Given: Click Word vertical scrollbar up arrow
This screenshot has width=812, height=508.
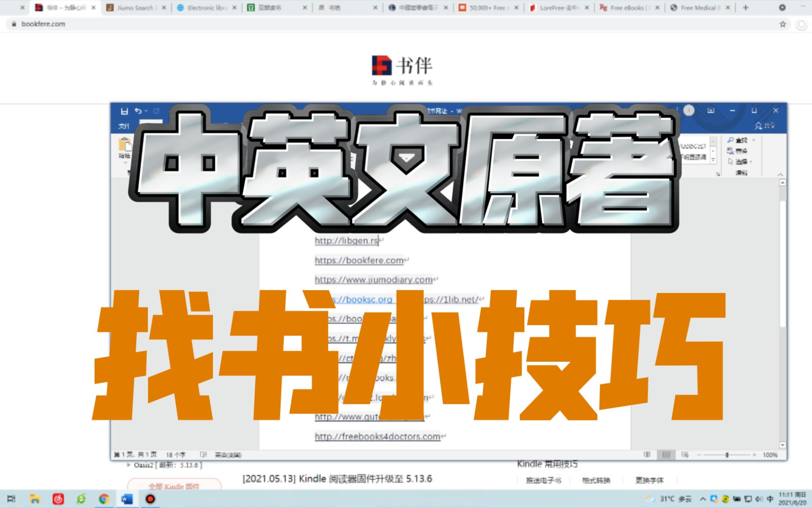Looking at the screenshot, I should pos(782,183).
